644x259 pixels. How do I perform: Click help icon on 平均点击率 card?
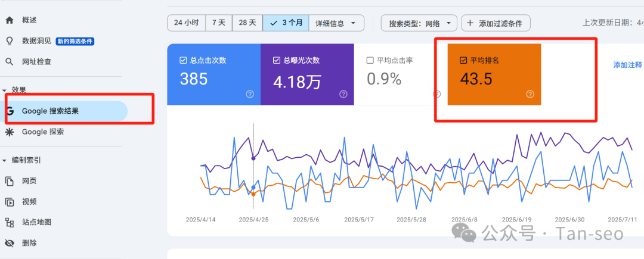click(x=437, y=94)
